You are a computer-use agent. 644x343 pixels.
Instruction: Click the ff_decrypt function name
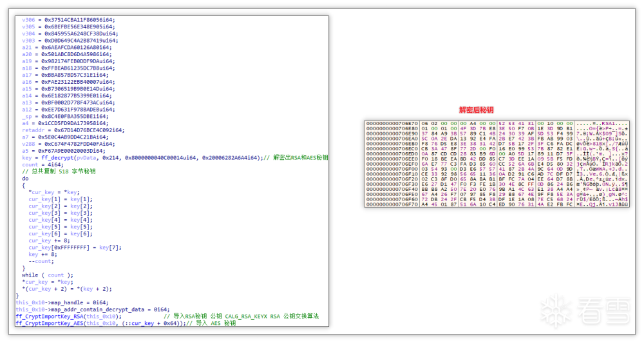click(57, 157)
